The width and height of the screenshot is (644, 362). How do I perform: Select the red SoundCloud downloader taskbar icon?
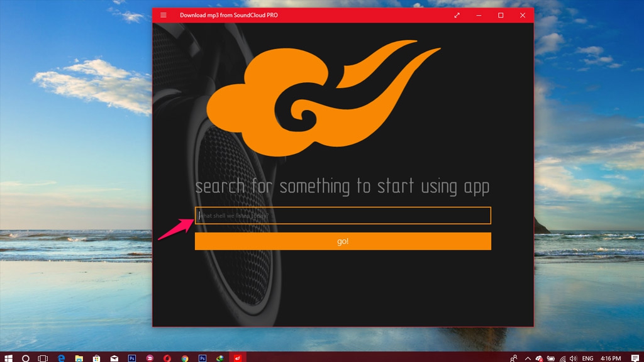(237, 358)
